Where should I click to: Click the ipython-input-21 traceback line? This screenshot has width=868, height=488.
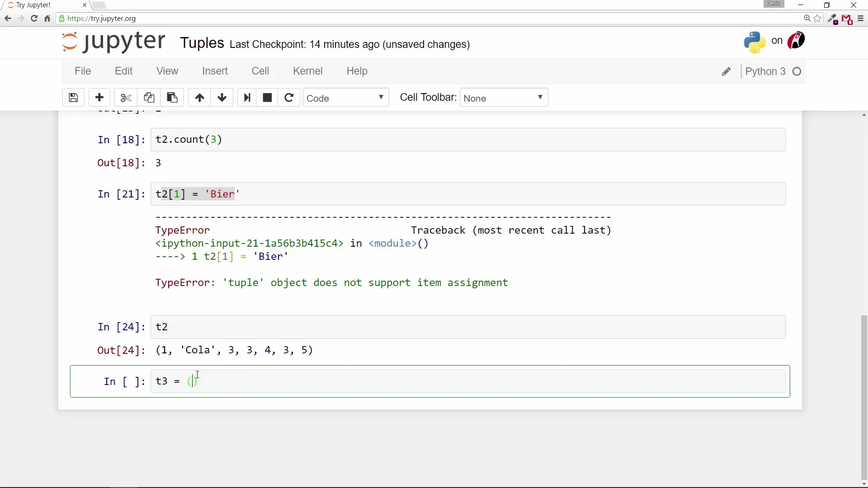292,244
